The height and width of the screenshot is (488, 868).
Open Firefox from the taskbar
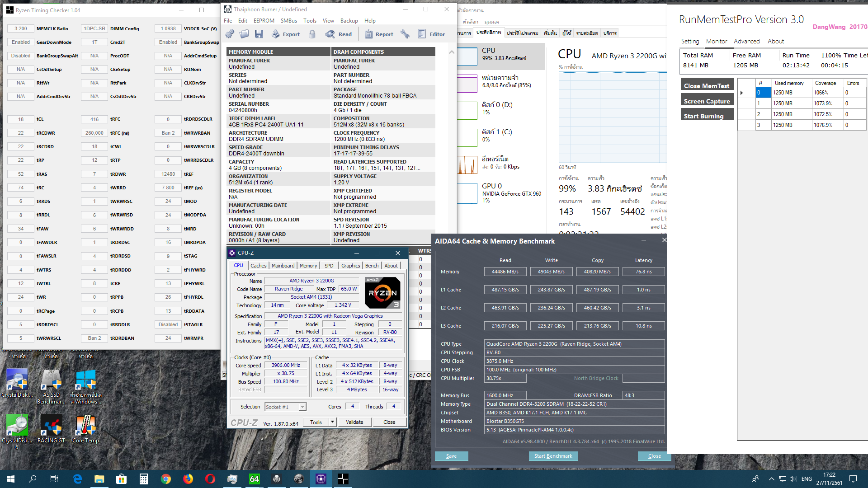click(x=188, y=479)
